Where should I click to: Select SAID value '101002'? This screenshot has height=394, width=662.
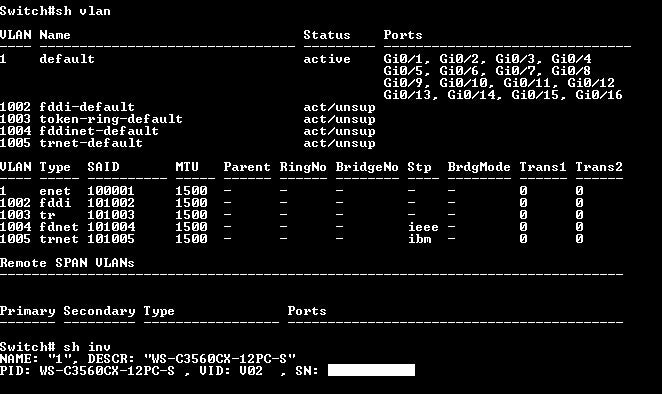coord(111,203)
